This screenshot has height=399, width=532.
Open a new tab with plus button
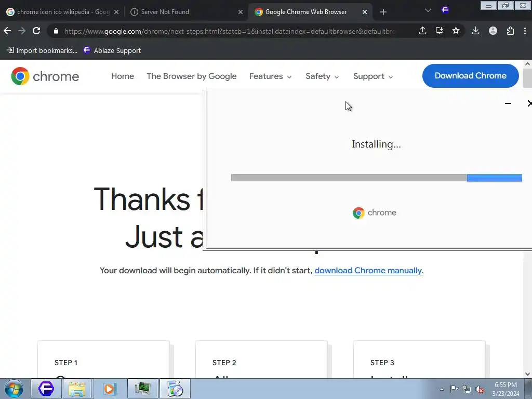[x=383, y=12]
